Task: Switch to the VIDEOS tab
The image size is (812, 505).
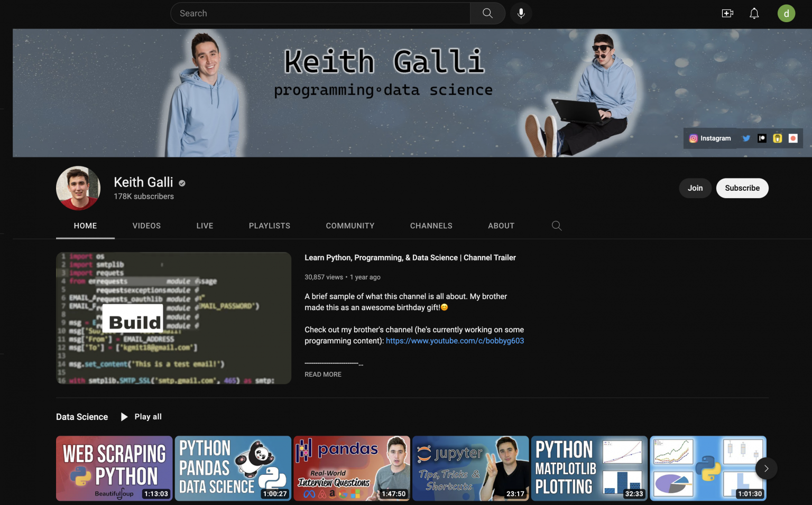Action: 146,226
